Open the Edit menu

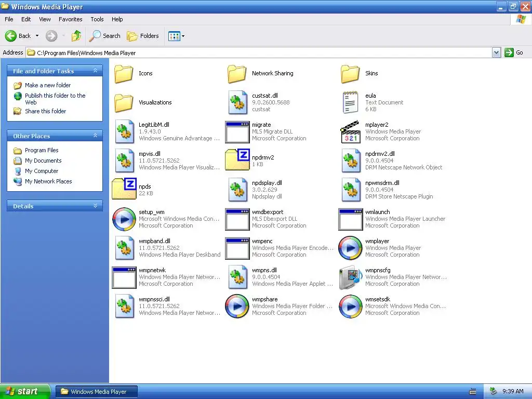coord(26,19)
